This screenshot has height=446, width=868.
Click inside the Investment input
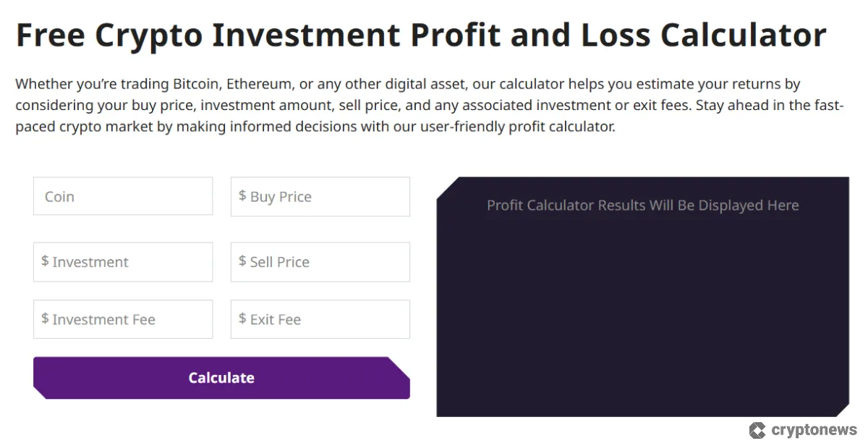[122, 261]
